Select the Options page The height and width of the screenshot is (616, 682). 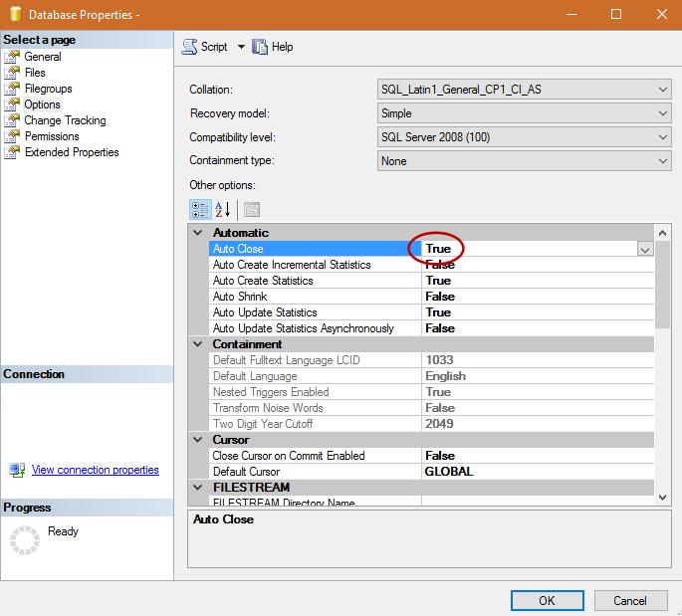[x=42, y=104]
